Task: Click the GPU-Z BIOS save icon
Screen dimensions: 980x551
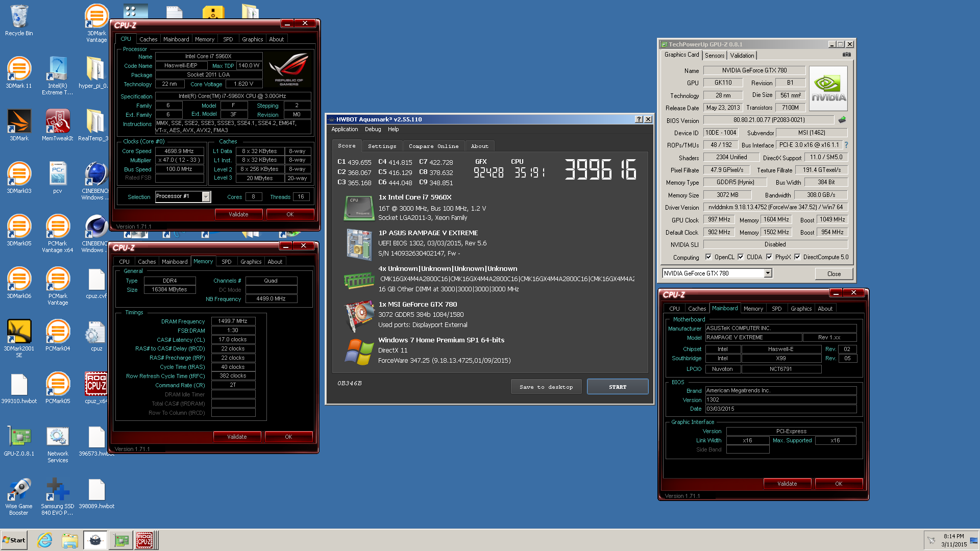Action: [x=842, y=120]
